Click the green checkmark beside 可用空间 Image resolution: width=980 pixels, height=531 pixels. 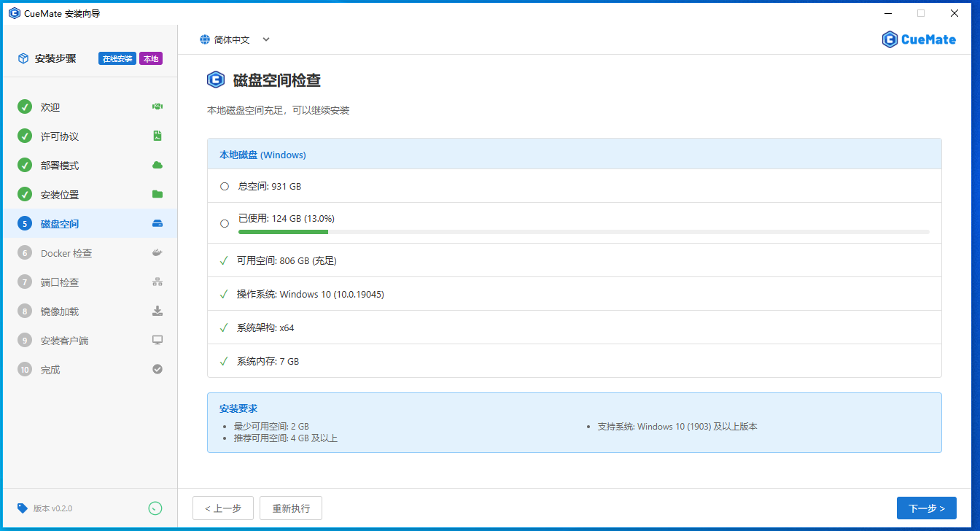[224, 260]
